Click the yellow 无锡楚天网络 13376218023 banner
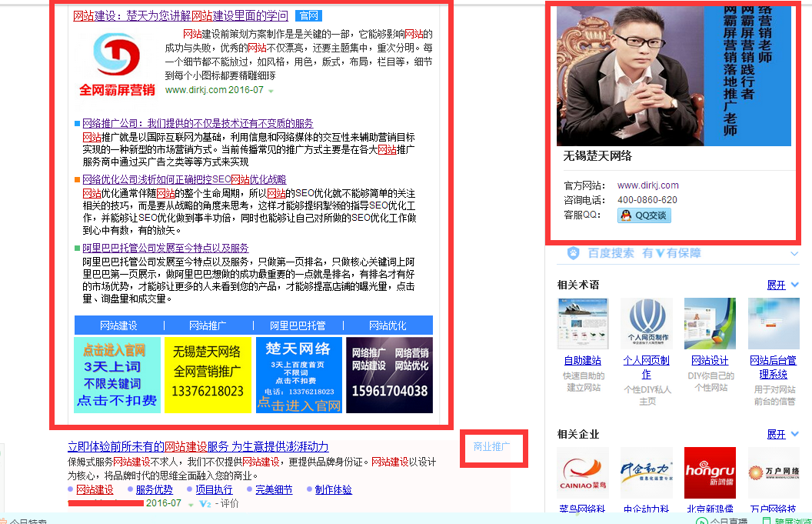 pyautogui.click(x=207, y=375)
